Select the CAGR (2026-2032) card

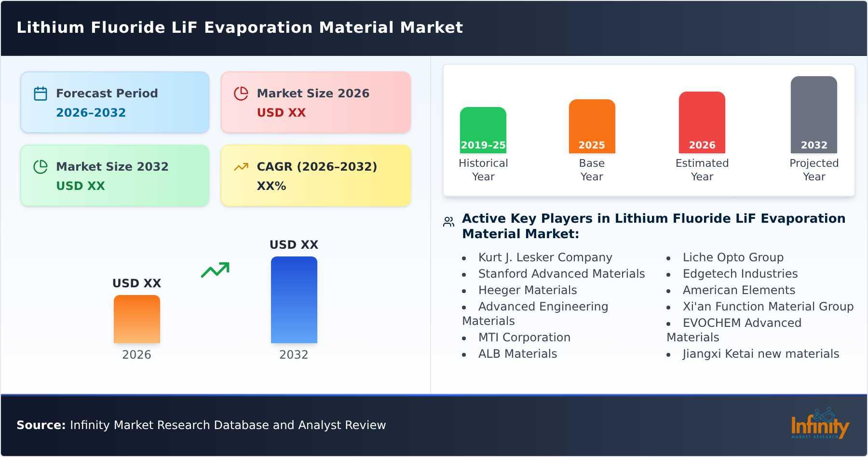(x=316, y=175)
